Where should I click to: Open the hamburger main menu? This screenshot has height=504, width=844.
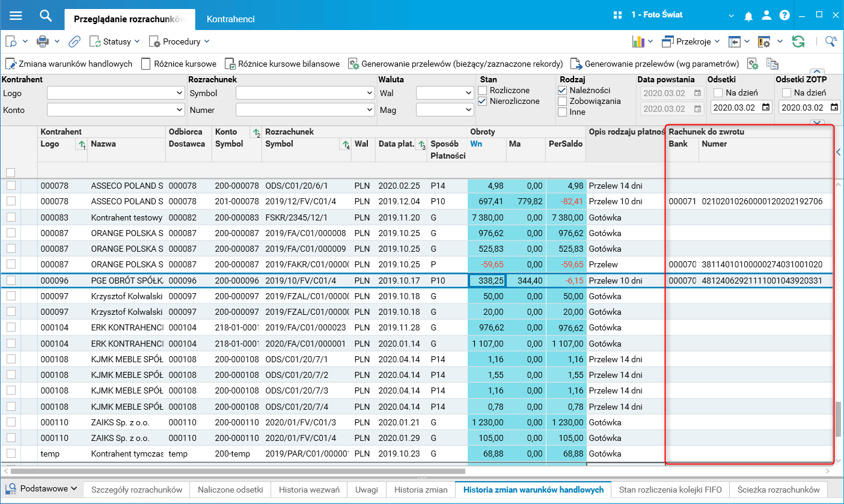[16, 16]
